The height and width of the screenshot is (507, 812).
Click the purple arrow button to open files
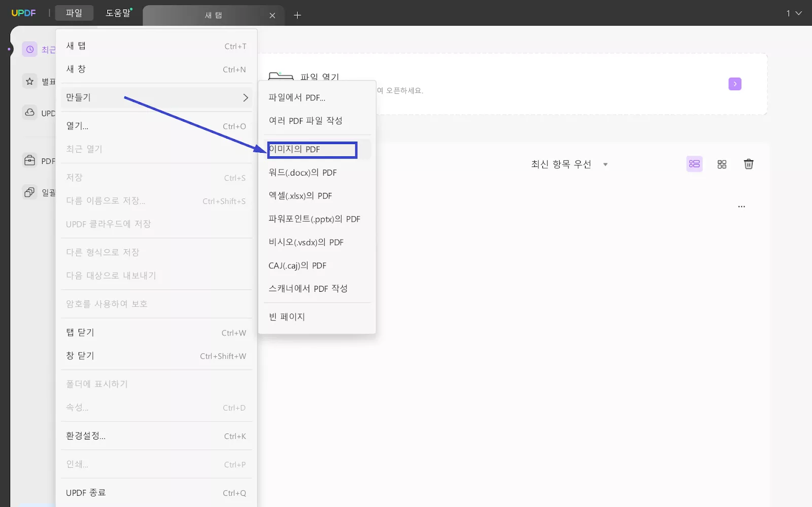click(x=734, y=84)
